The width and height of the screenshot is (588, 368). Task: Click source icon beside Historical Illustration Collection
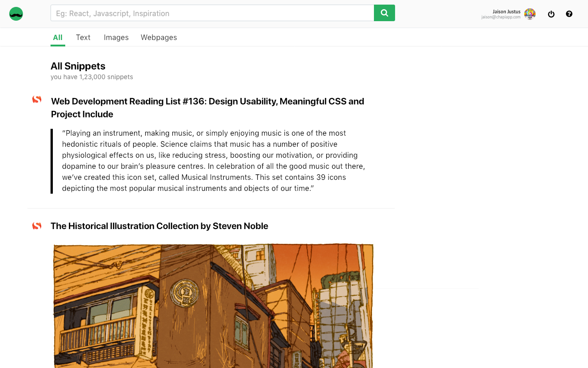pyautogui.click(x=37, y=225)
